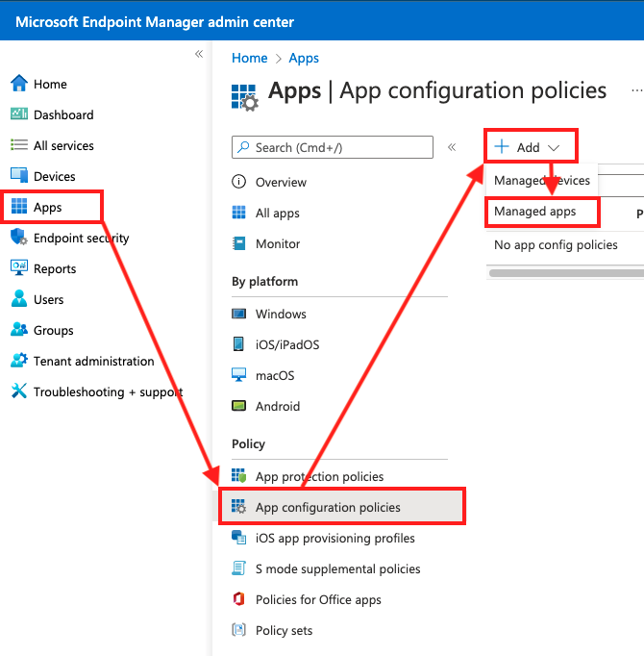Click the Devices monitor icon

point(19,175)
